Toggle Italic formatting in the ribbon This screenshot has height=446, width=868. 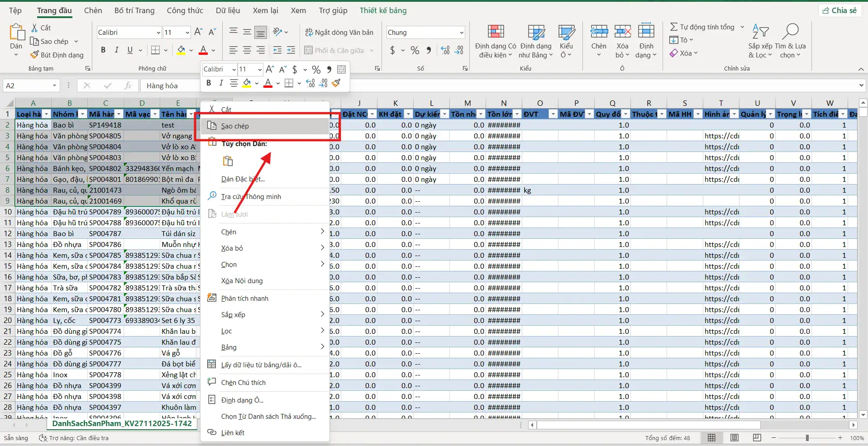tap(116, 50)
